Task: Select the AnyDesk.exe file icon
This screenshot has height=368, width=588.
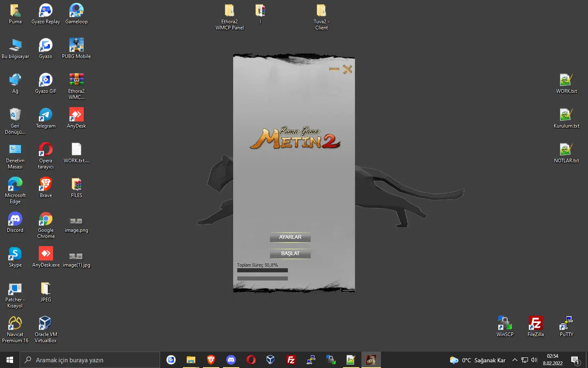Action: point(46,258)
